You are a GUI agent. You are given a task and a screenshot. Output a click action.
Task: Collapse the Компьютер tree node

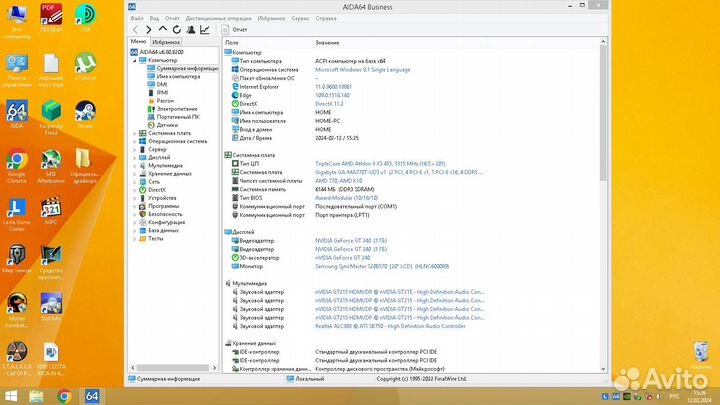[135, 60]
